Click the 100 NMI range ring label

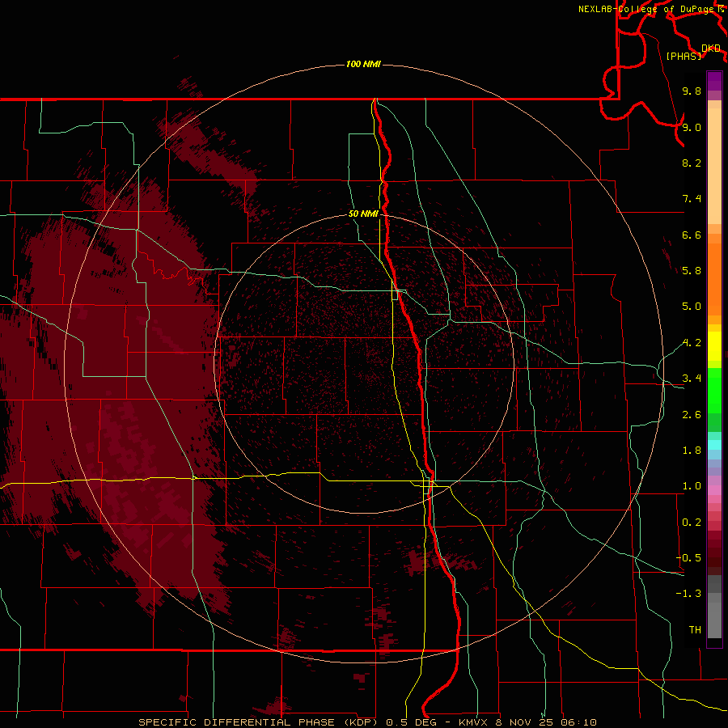point(363,64)
